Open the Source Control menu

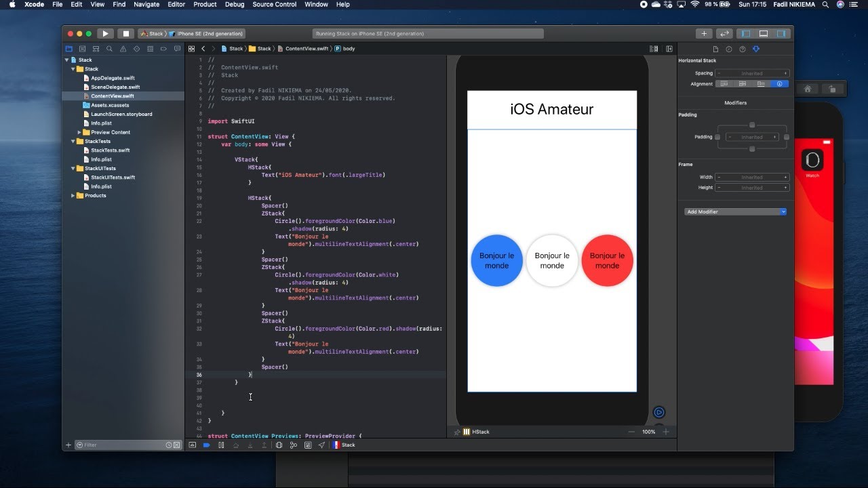[275, 4]
